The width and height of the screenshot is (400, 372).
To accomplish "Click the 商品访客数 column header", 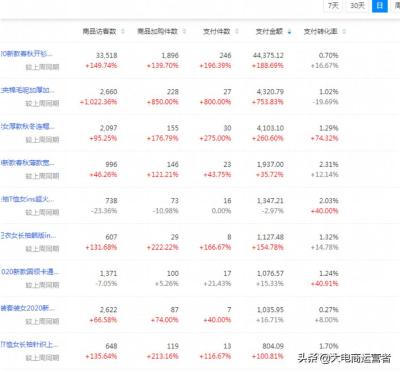I will (x=99, y=31).
